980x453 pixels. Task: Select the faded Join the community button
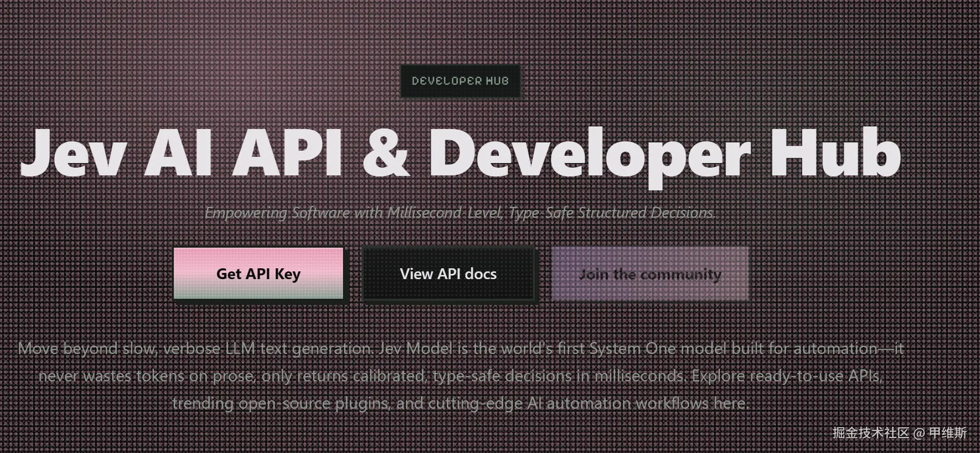click(x=650, y=274)
